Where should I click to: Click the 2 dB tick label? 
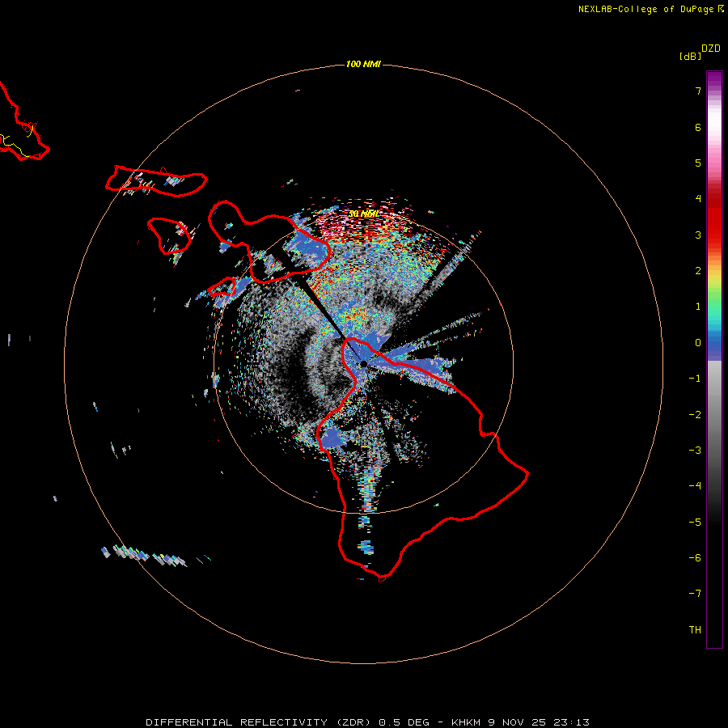point(698,271)
